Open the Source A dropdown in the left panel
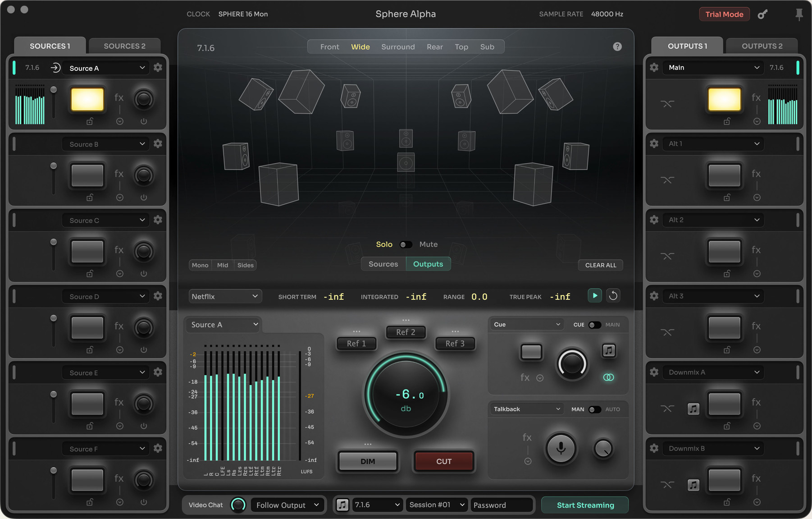 pyautogui.click(x=105, y=68)
